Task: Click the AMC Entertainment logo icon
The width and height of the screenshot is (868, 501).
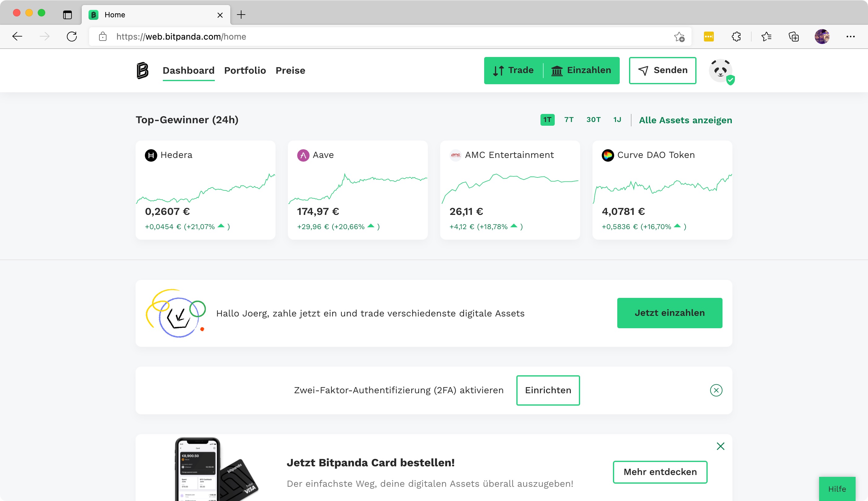Action: point(456,155)
